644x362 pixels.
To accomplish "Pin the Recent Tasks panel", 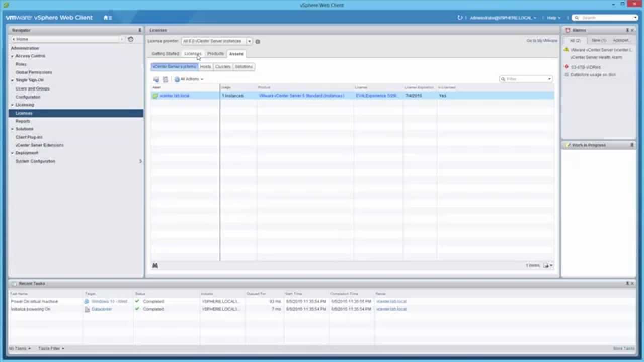I will pyautogui.click(x=627, y=283).
